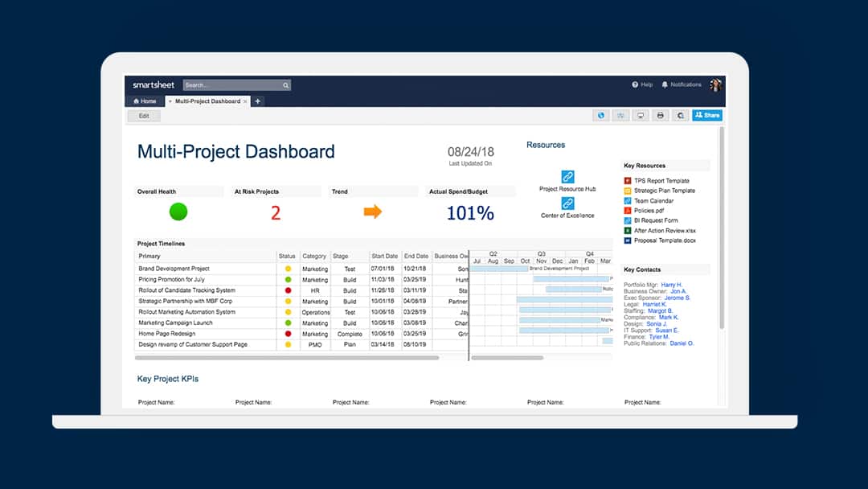Image resolution: width=868 pixels, height=489 pixels.
Task: Open contact Harriet K.
Action: coord(654,305)
